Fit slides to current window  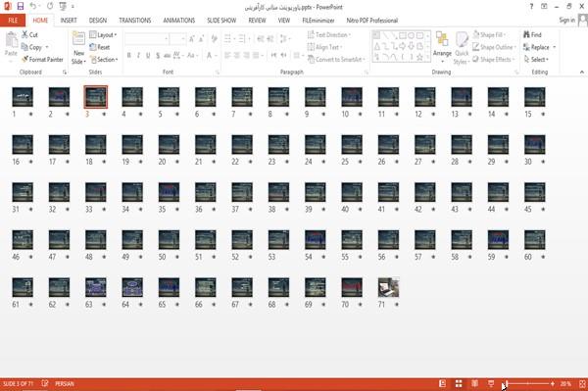[x=582, y=384]
